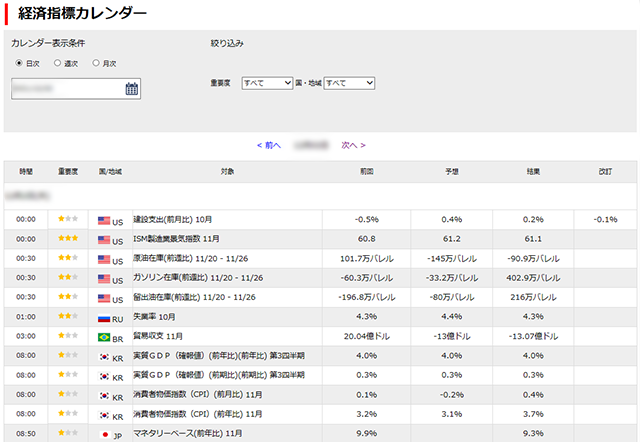Click the importance stars for 建設支出 row
The image size is (640, 442).
tap(68, 219)
